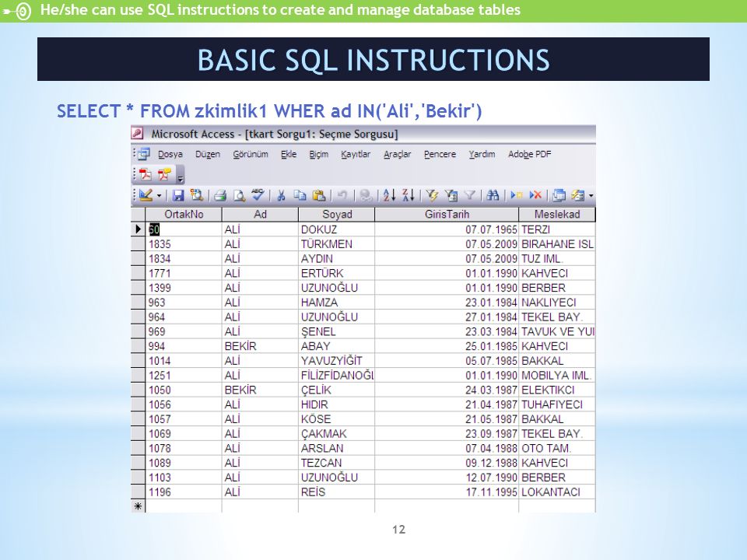
Task: Click the occupation cell TERZI
Action: (557, 229)
